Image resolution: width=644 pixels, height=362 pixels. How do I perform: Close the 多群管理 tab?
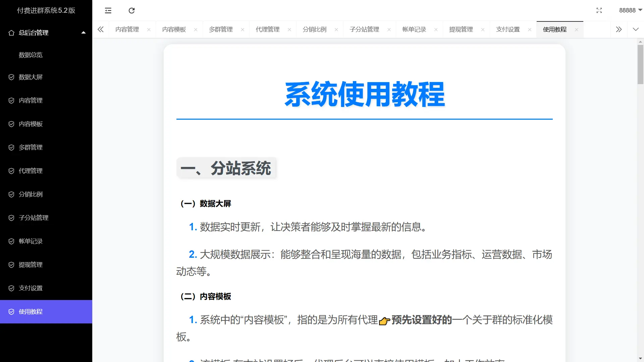(x=243, y=29)
